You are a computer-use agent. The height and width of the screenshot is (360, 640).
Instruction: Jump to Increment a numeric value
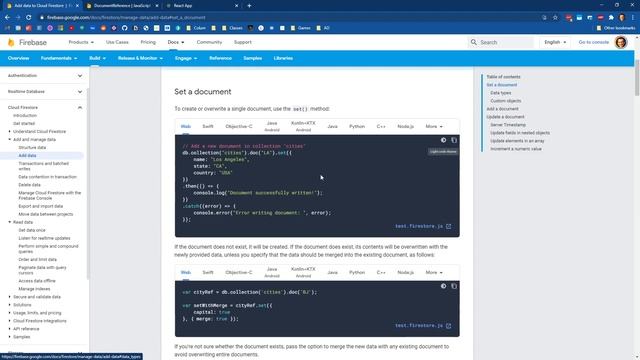516,149
